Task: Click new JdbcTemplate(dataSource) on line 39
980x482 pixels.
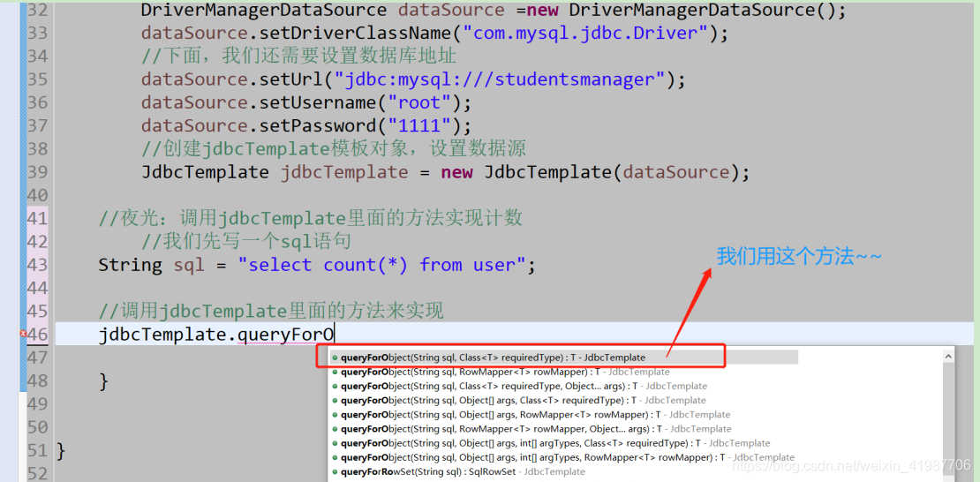Action: (588, 172)
